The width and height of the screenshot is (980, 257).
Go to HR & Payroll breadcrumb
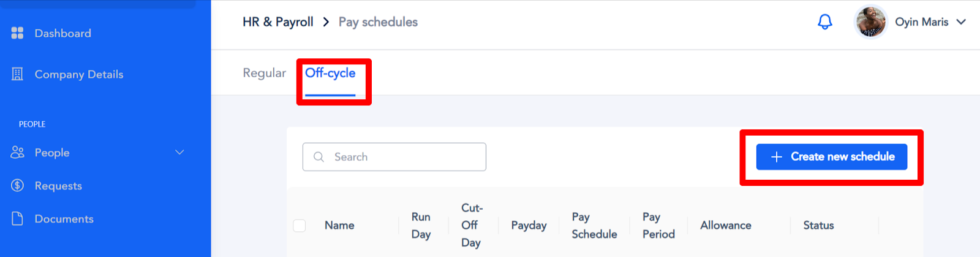(277, 22)
